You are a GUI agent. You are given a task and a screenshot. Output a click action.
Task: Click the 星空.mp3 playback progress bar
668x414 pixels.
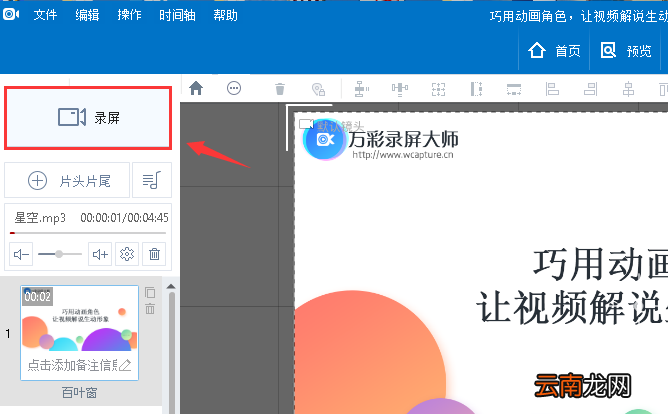click(88, 233)
